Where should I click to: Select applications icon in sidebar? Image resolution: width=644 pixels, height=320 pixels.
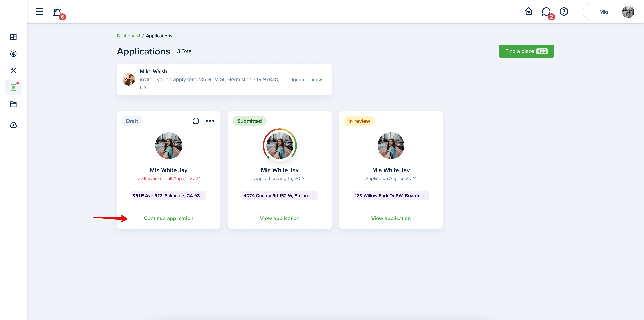[x=13, y=87]
